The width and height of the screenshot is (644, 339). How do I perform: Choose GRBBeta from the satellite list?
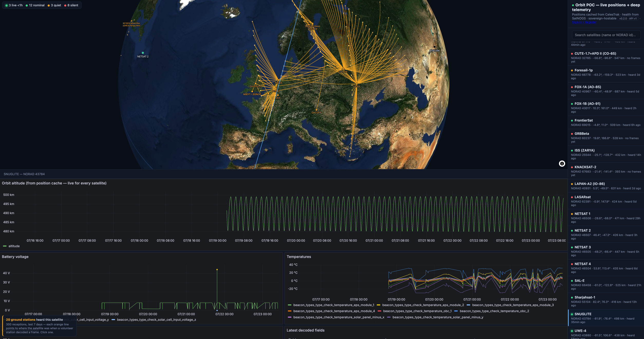coord(606,137)
